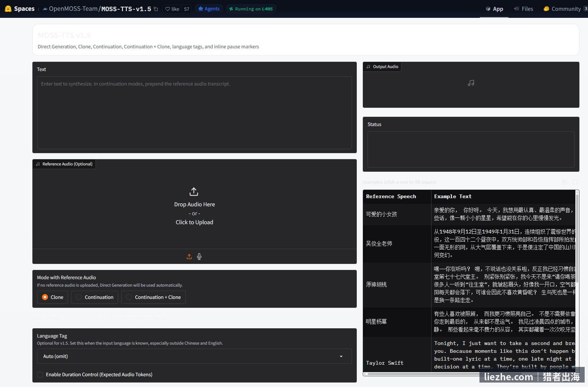Select the 吴俊全老师 example row
Image resolution: width=588 pixels, height=387 pixels.
click(x=469, y=244)
